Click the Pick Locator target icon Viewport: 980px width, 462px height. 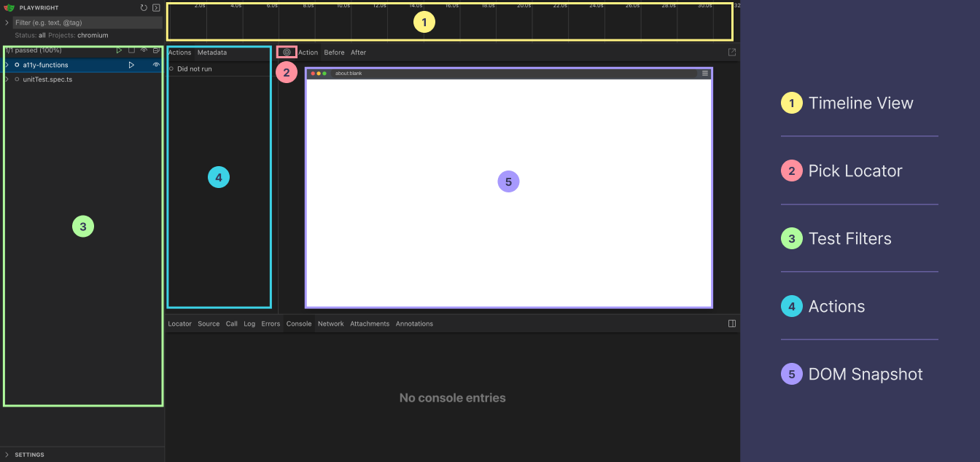[x=287, y=52]
